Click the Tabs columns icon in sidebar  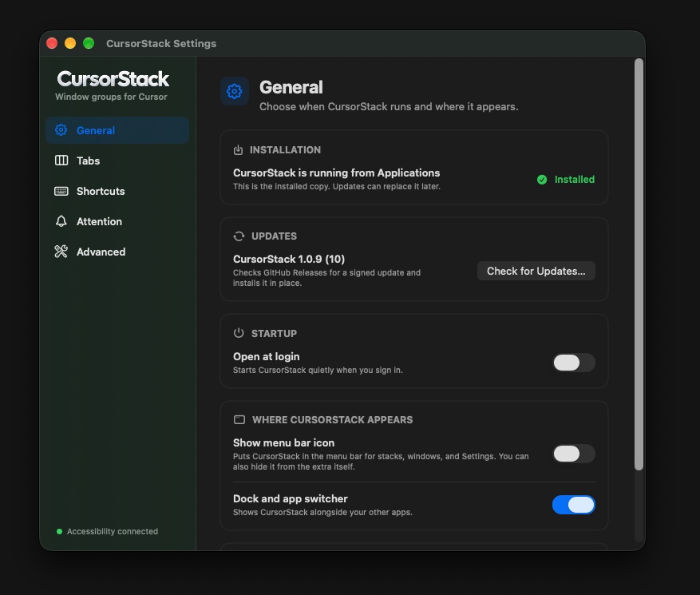click(61, 161)
